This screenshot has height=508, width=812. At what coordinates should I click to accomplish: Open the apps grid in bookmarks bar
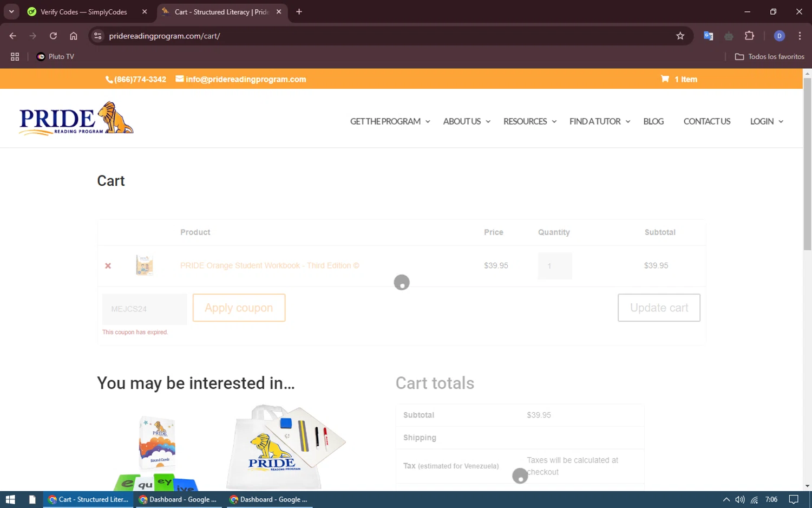(15, 56)
